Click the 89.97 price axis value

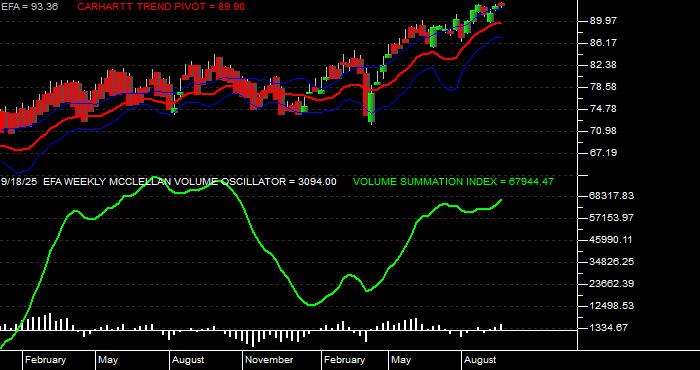603,21
